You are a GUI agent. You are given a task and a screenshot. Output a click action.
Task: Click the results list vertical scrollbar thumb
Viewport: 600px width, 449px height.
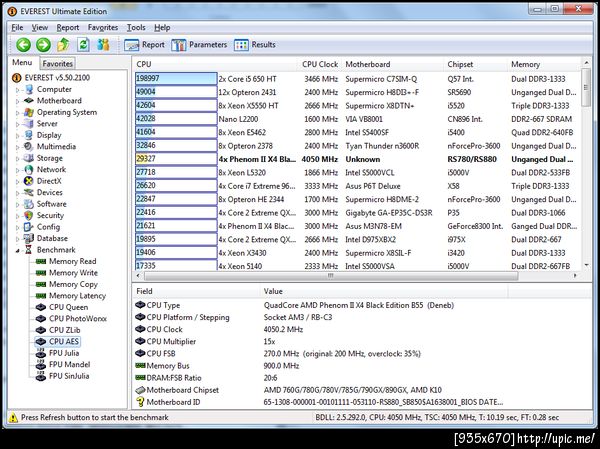pos(586,87)
